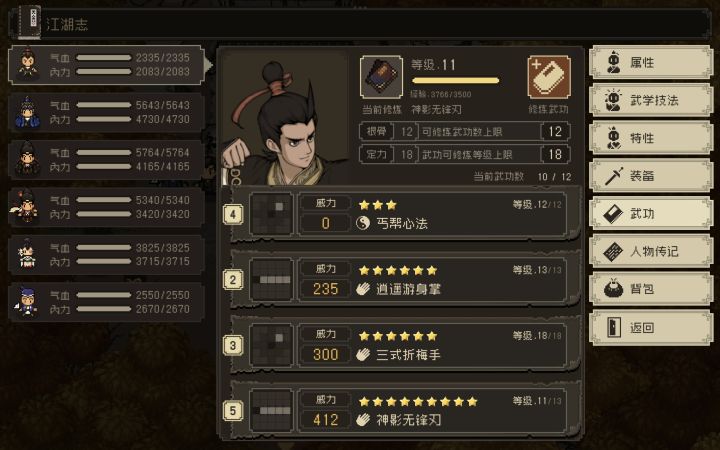Open the 属性 attributes tab
This screenshot has height=450, width=720.
point(651,62)
